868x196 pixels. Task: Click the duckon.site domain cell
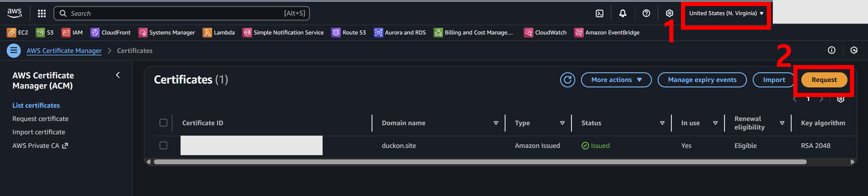pos(399,145)
